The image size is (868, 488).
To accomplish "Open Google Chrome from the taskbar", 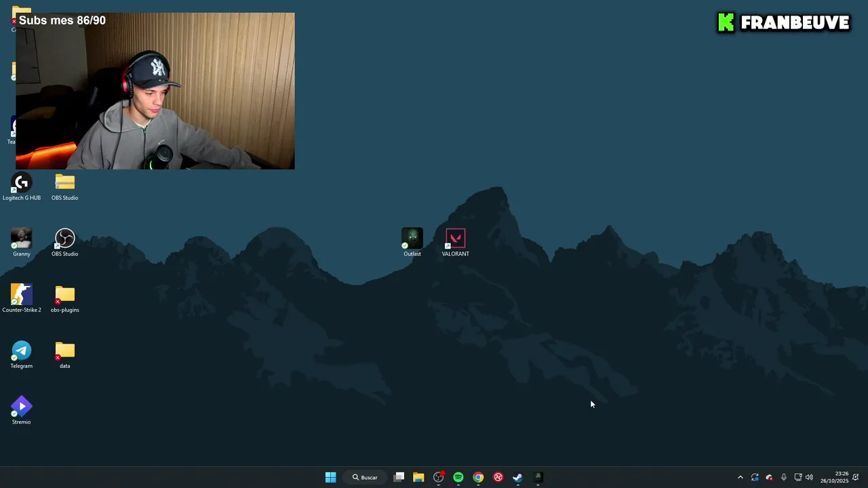I will 478,477.
